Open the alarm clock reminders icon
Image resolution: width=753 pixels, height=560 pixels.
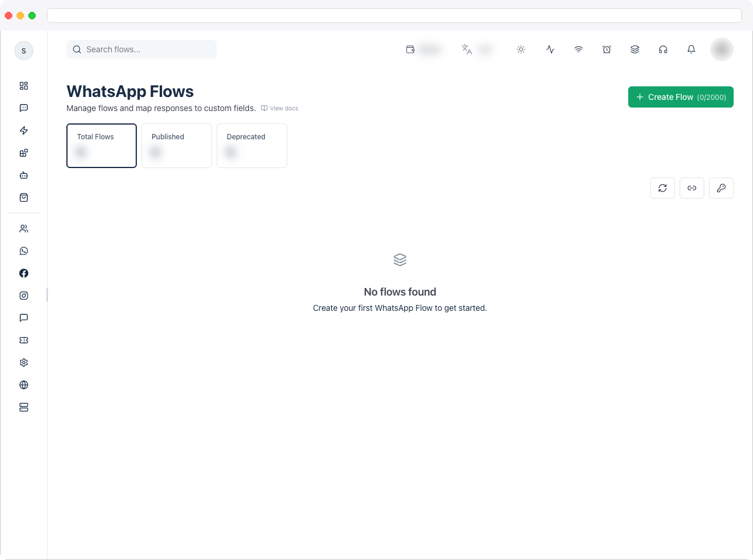click(607, 49)
